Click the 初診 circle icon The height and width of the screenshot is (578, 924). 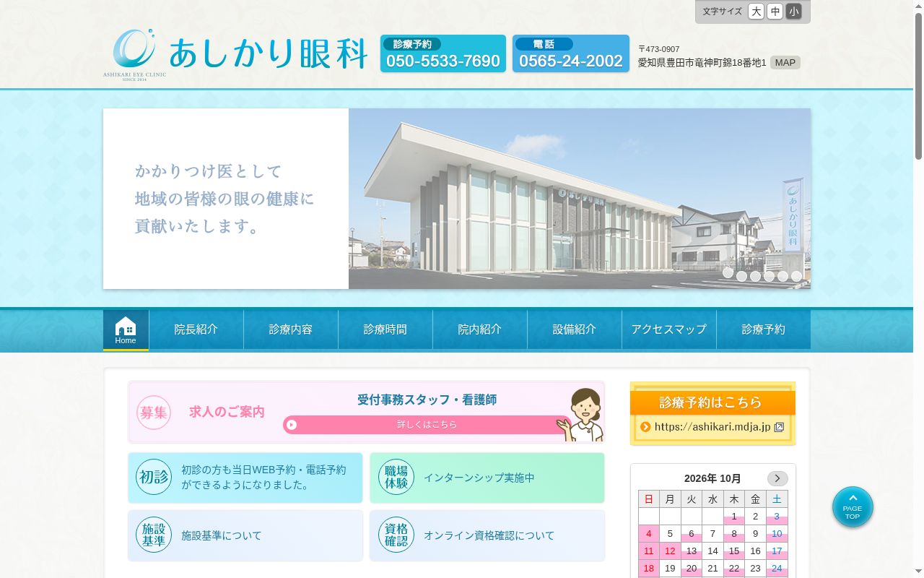[x=154, y=478]
